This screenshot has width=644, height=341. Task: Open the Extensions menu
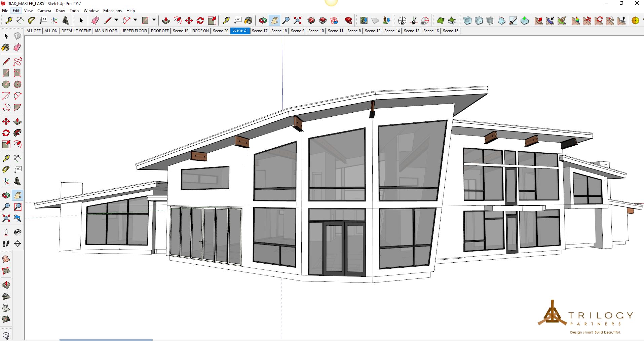112,11
